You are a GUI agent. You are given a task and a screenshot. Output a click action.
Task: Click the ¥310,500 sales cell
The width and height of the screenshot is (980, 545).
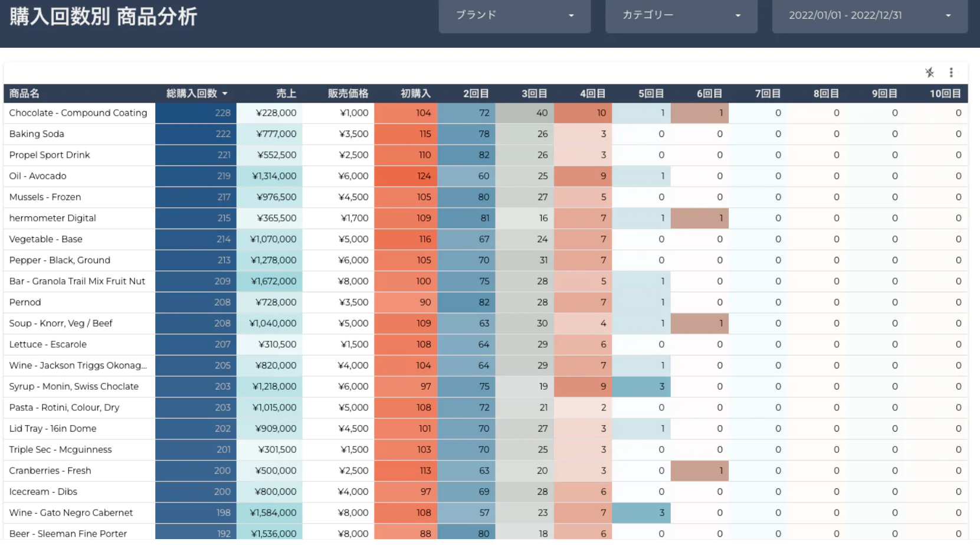270,344
